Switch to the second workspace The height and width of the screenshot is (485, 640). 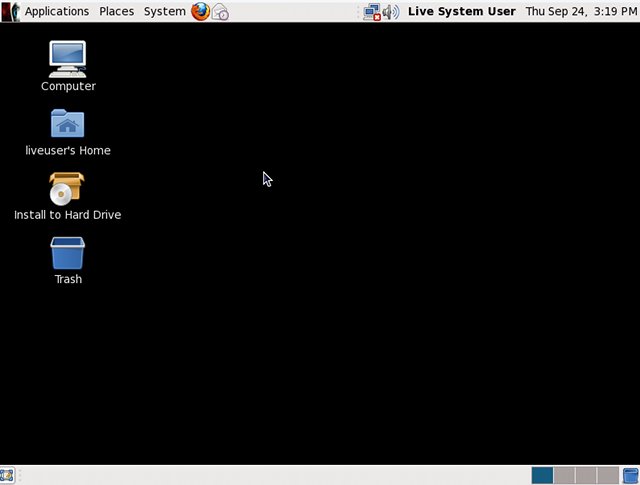[x=564, y=476]
